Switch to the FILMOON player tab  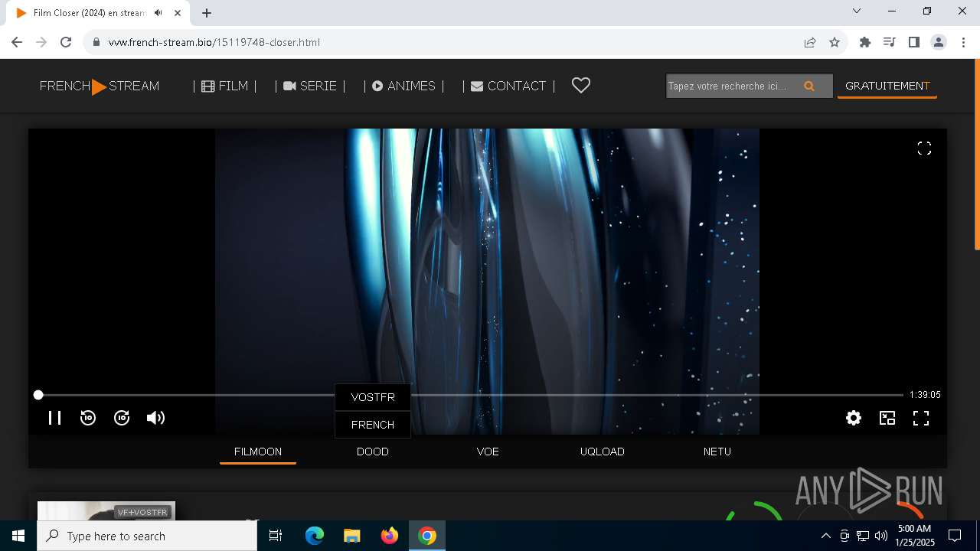258,452
